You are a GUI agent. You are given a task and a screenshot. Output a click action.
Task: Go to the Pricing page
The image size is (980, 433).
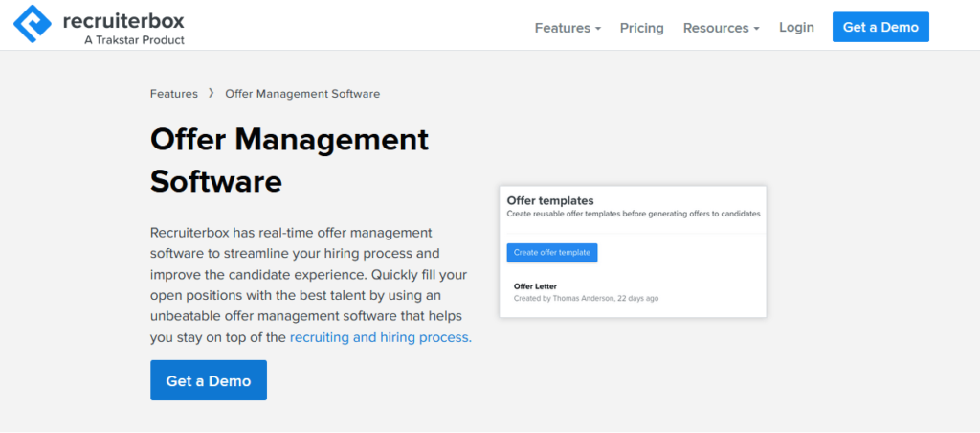coord(642,28)
